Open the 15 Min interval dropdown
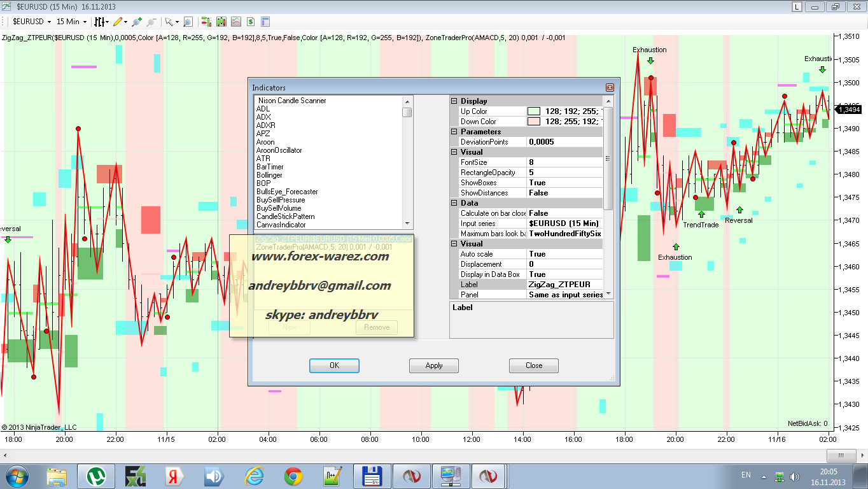 [x=71, y=22]
